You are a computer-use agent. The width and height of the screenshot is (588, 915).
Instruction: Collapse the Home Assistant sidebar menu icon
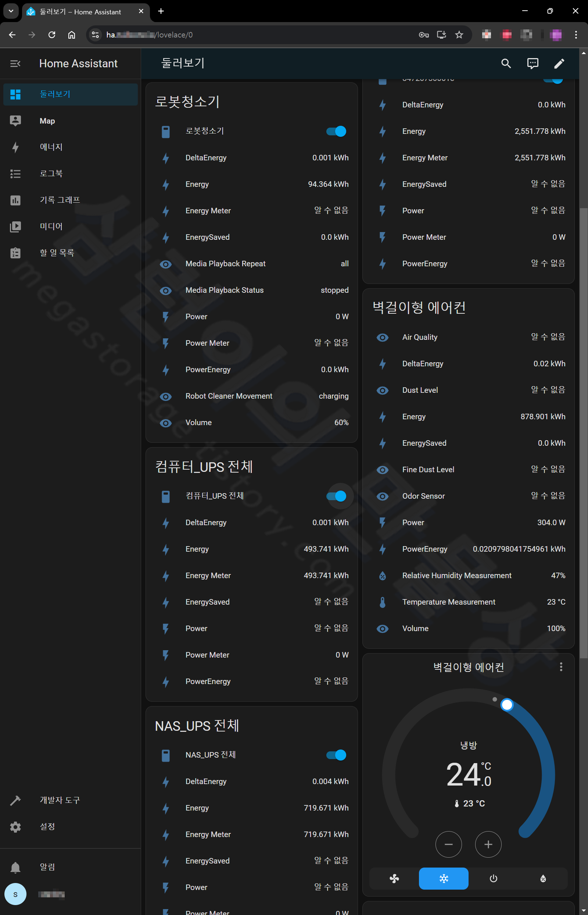(x=15, y=63)
